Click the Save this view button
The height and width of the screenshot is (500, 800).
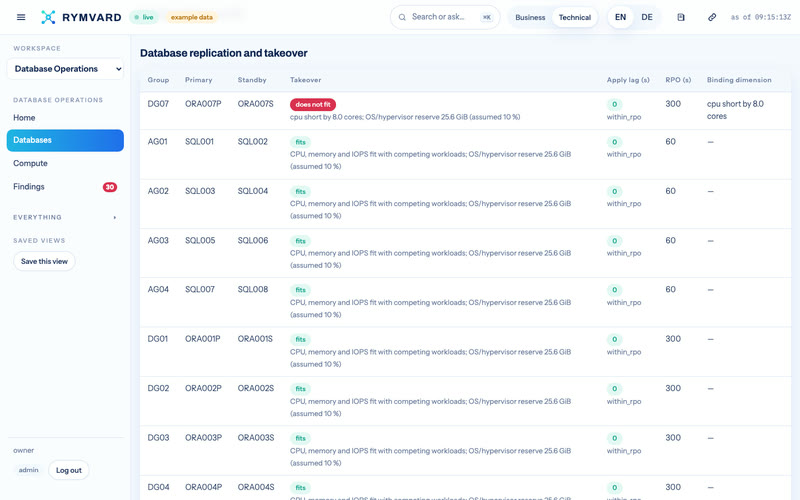(44, 261)
